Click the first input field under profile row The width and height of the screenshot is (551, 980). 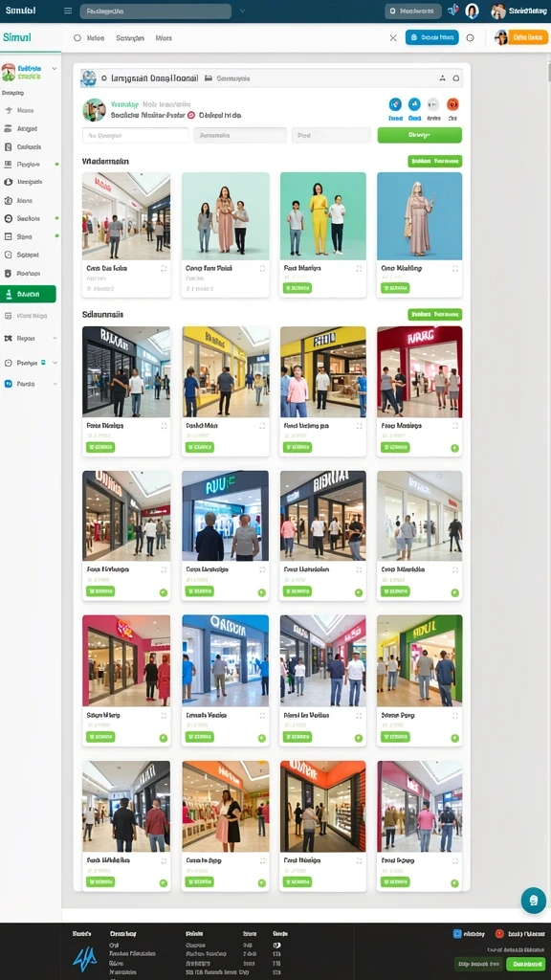tap(136, 135)
